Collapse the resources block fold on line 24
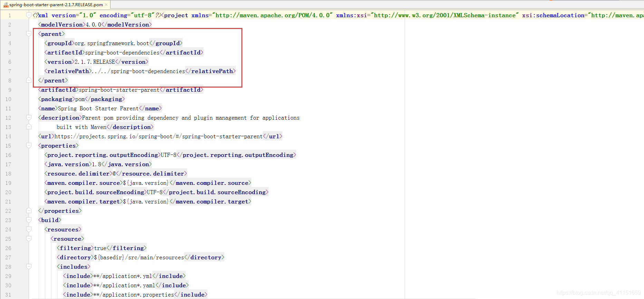The image size is (644, 299). (29, 229)
